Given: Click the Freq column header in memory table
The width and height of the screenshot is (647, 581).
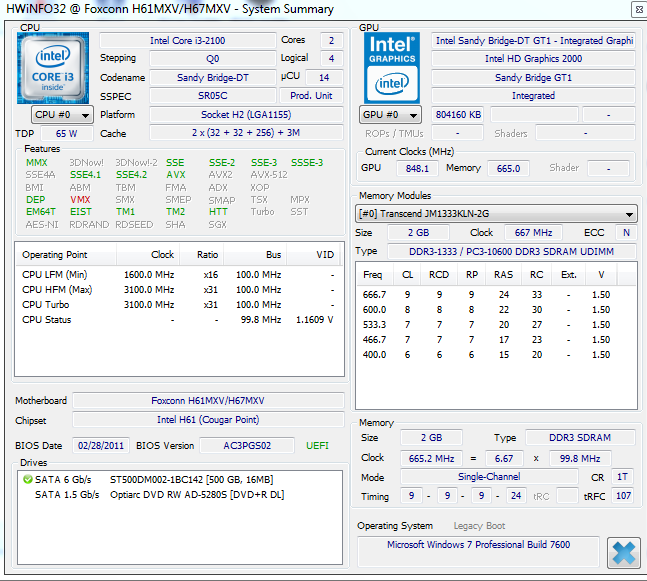Looking at the screenshot, I should 375,275.
